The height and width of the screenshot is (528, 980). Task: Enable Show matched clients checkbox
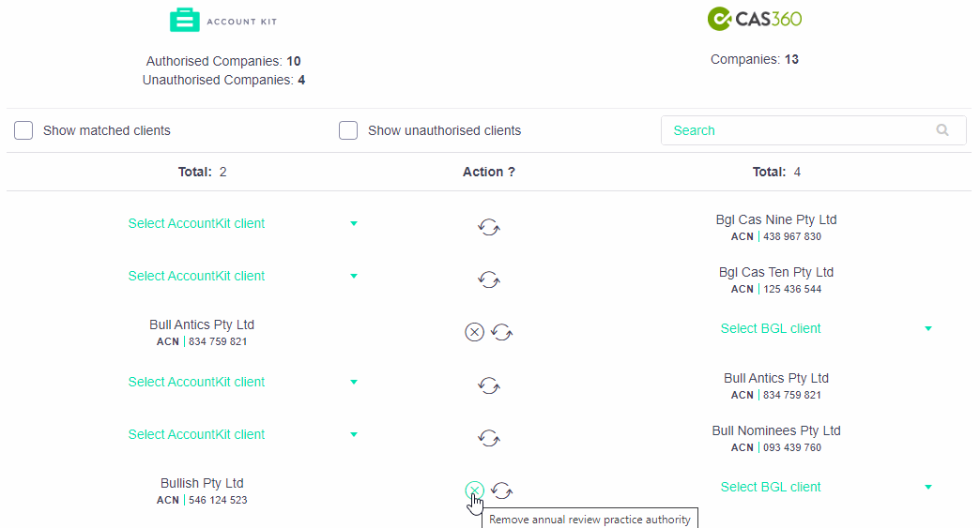(x=23, y=130)
